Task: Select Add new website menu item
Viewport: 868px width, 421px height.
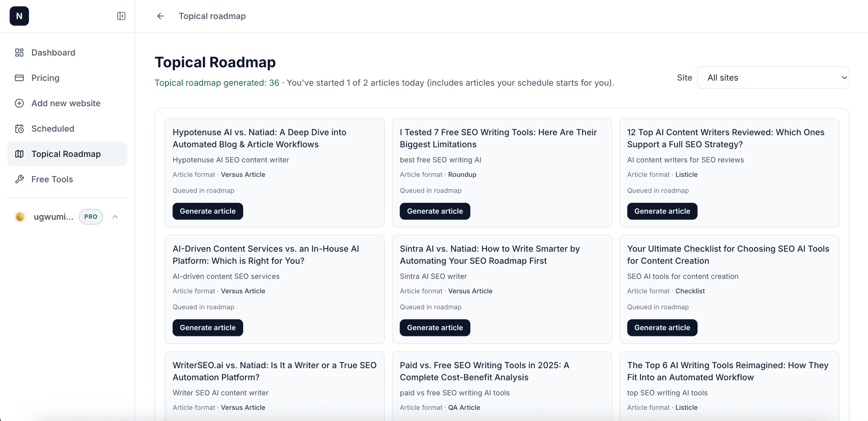Action: pos(67,103)
